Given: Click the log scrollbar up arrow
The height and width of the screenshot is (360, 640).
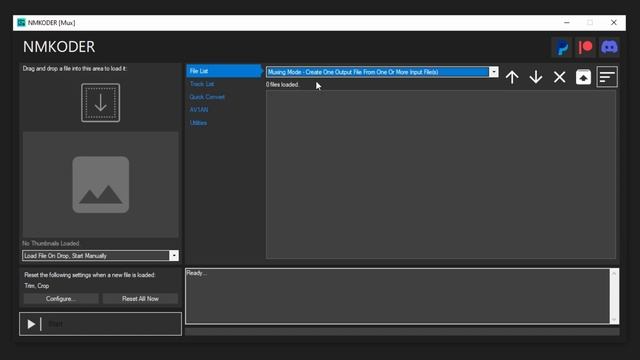Looking at the screenshot, I should pos(614,273).
